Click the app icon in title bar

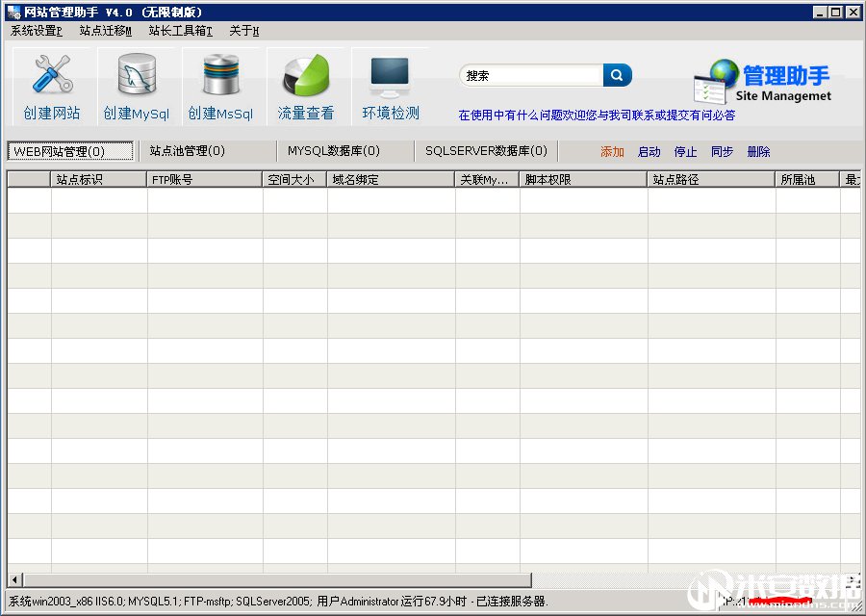(x=13, y=12)
